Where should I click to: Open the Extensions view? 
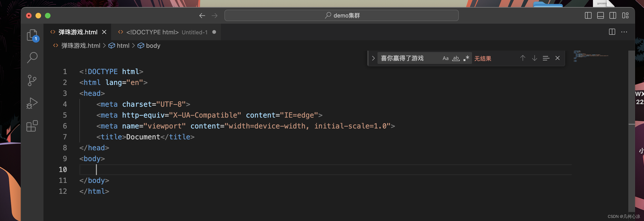point(32,126)
